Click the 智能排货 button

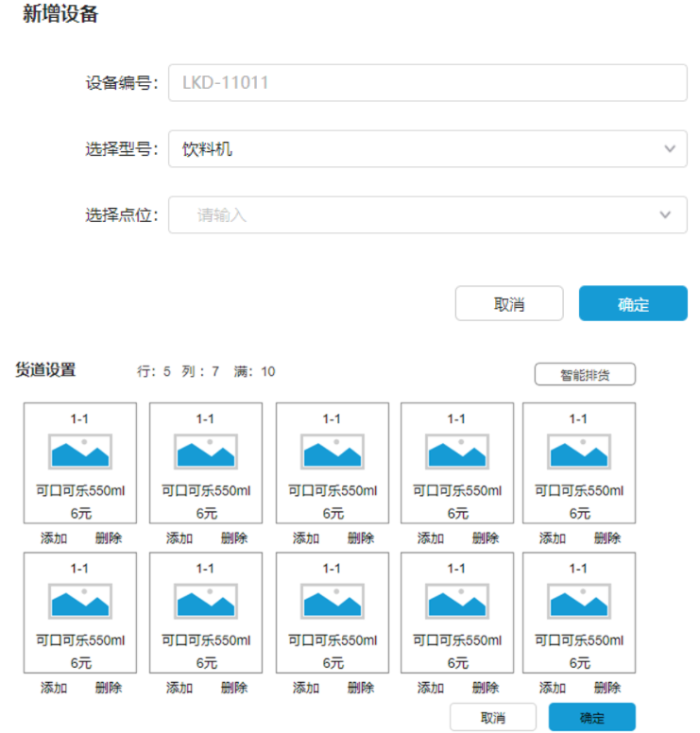pos(585,374)
